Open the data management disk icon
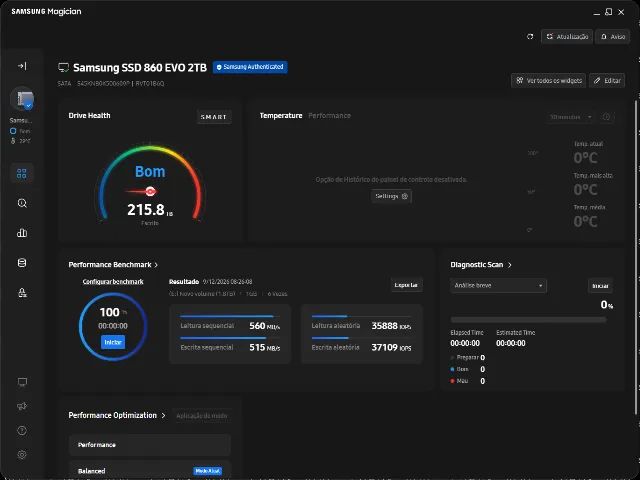This screenshot has width=640, height=480. pyautogui.click(x=22, y=263)
